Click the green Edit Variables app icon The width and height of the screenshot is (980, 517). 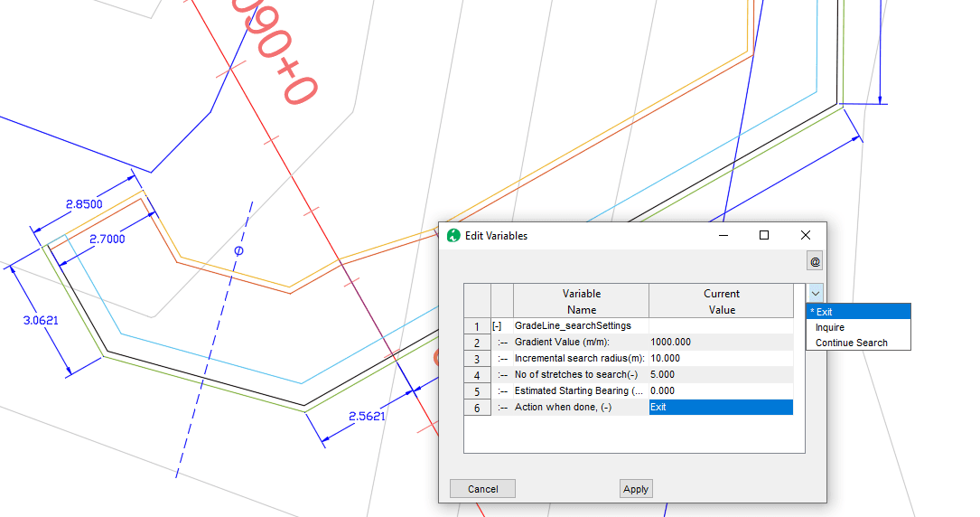click(x=453, y=236)
